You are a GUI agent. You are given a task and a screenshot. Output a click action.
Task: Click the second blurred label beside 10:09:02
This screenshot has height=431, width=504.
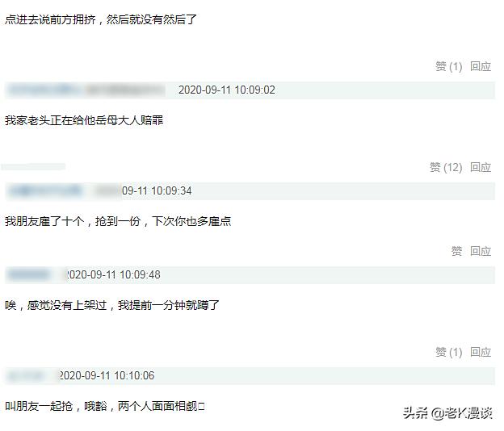pos(125,90)
